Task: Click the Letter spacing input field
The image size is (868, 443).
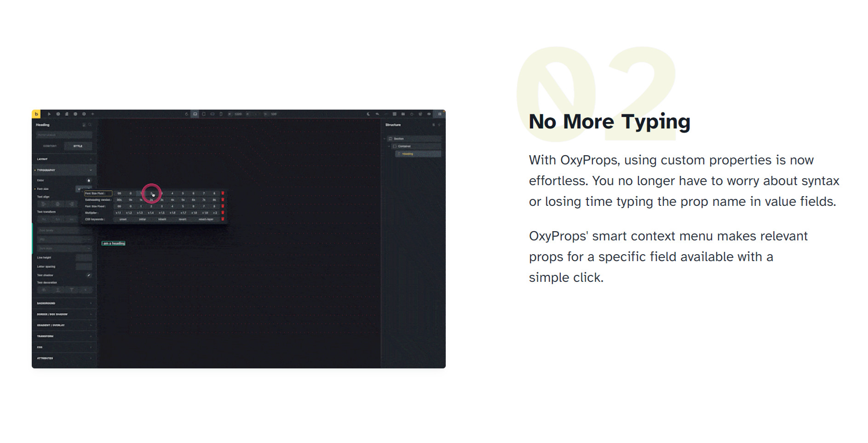Action: [x=84, y=266]
